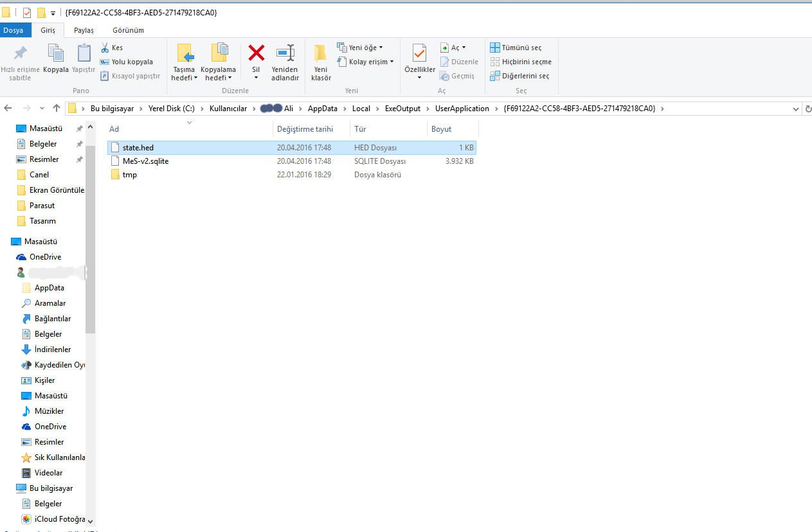This screenshot has width=812, height=532.
Task: Switch to the Paylaş ribbon tab
Action: pos(84,30)
